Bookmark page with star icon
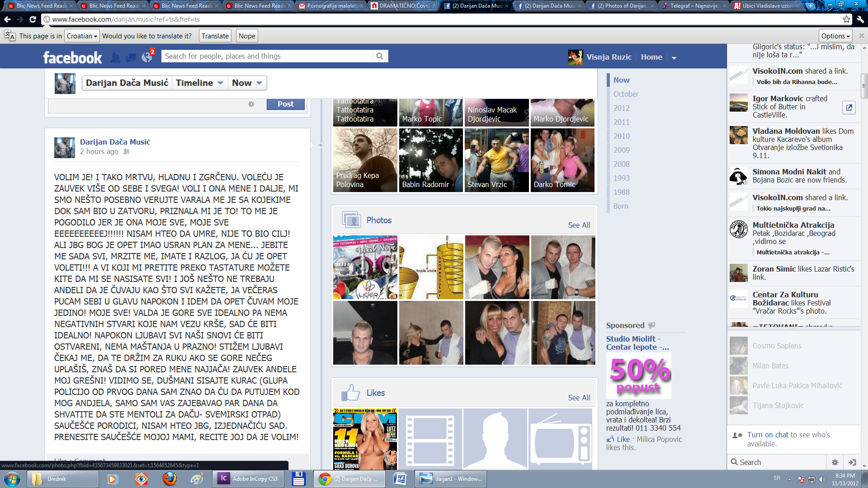 (846, 19)
